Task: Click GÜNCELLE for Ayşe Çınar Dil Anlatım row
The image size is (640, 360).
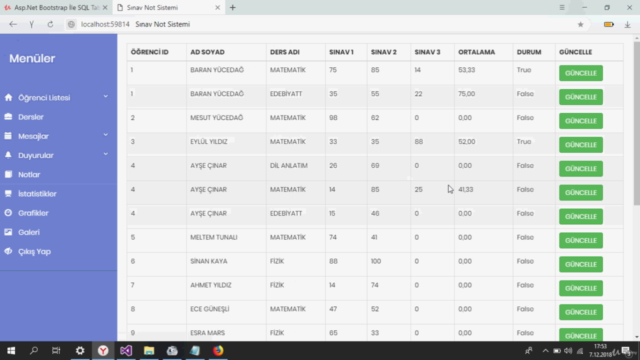Action: click(x=581, y=169)
